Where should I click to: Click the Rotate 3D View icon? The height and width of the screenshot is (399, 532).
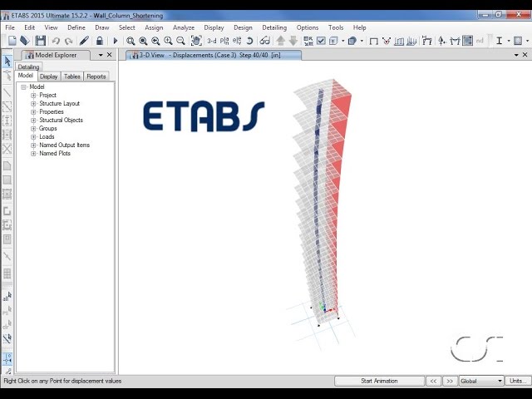[249, 41]
